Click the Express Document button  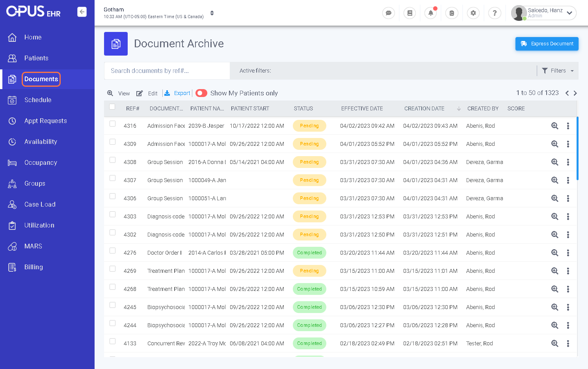(x=547, y=44)
